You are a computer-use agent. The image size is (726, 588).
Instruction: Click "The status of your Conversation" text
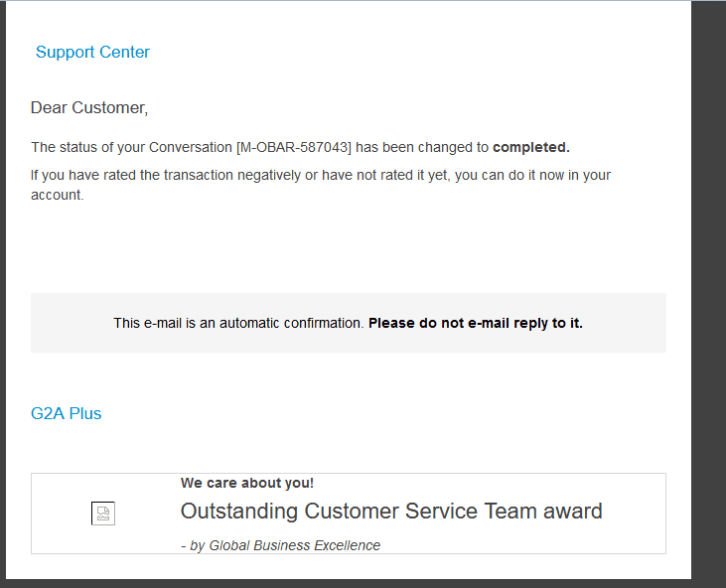click(131, 147)
